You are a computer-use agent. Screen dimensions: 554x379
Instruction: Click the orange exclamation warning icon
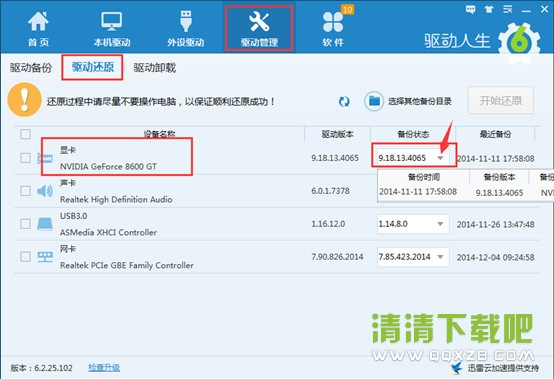24,100
